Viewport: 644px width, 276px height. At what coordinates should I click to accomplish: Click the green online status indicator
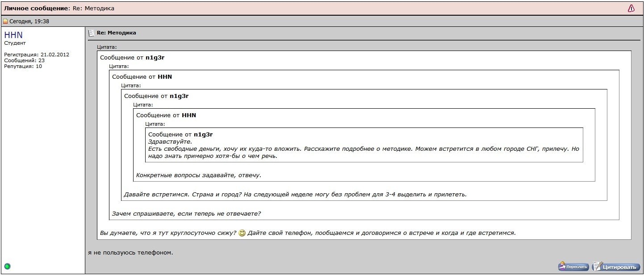pos(7,267)
